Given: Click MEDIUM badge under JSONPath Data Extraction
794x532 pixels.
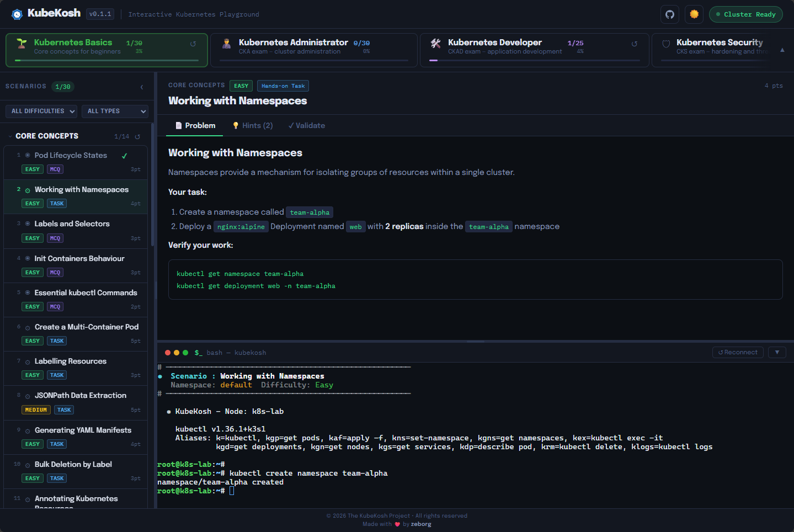Looking at the screenshot, I should 36,410.
